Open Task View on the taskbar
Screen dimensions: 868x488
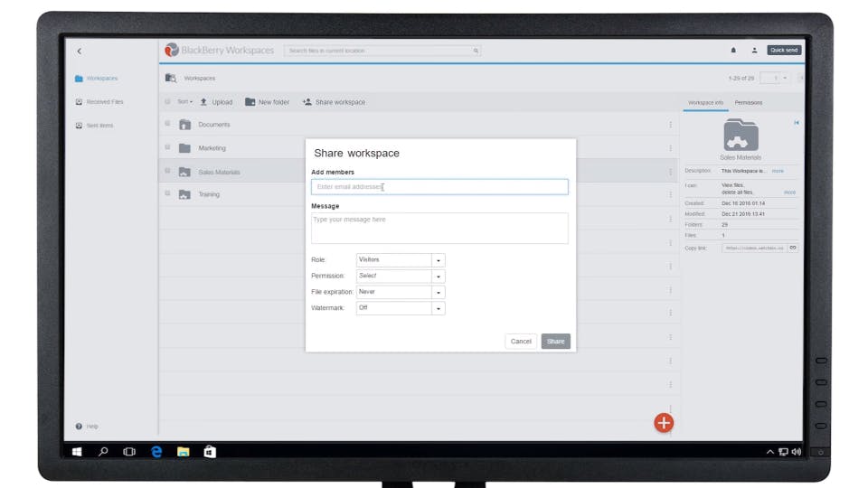tap(129, 452)
